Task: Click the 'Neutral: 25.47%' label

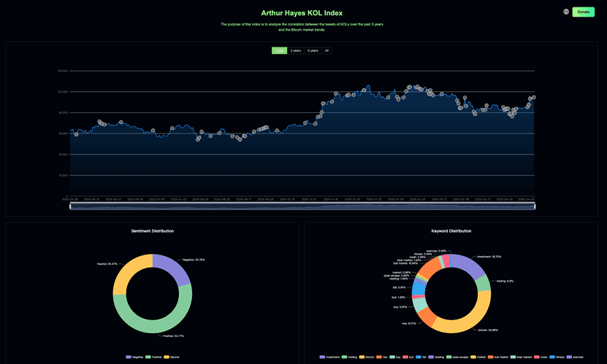Action: point(107,264)
